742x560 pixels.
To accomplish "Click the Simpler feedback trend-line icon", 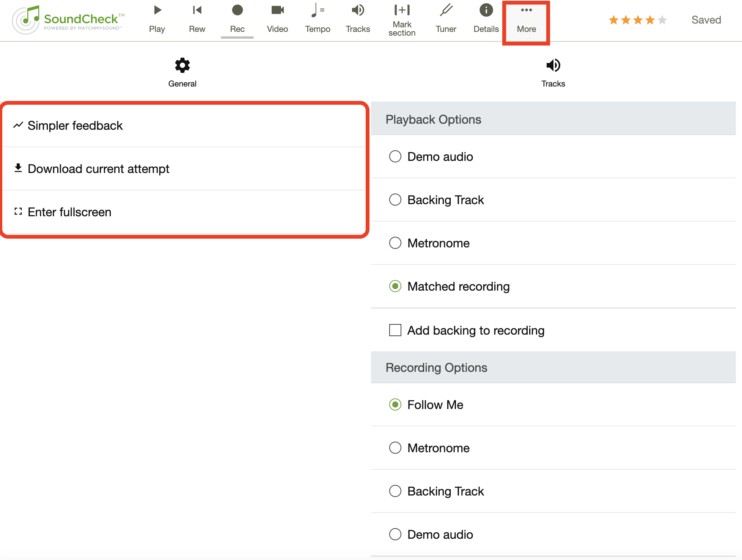I will click(x=18, y=125).
